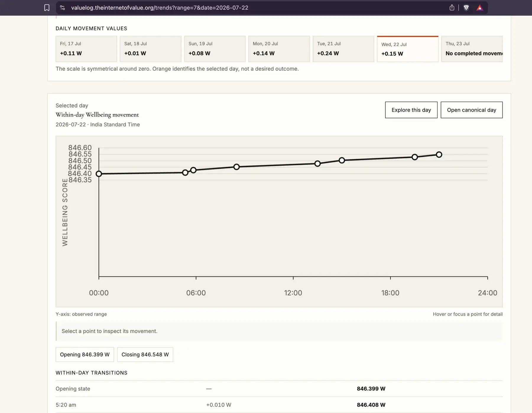Select the Mon, 20 Jul day card
Viewport: 532px width, 413px height.
279,49
